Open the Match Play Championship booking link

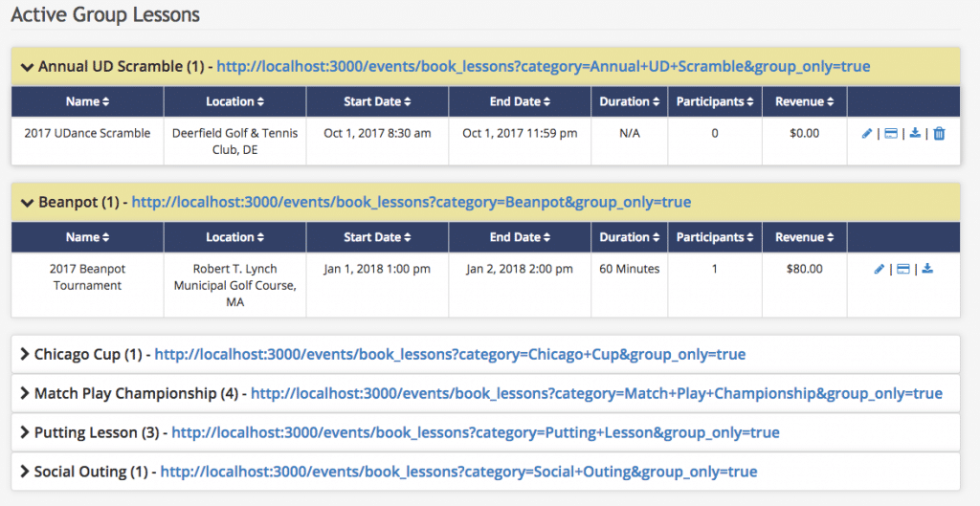(x=596, y=393)
